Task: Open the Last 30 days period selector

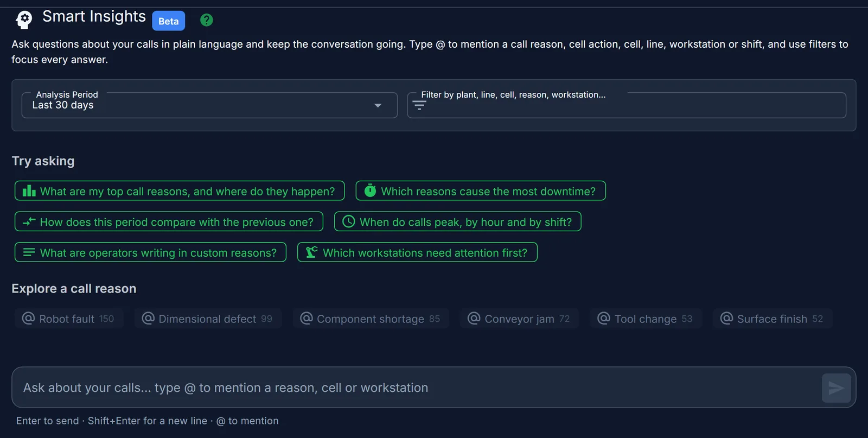Action: (x=209, y=105)
